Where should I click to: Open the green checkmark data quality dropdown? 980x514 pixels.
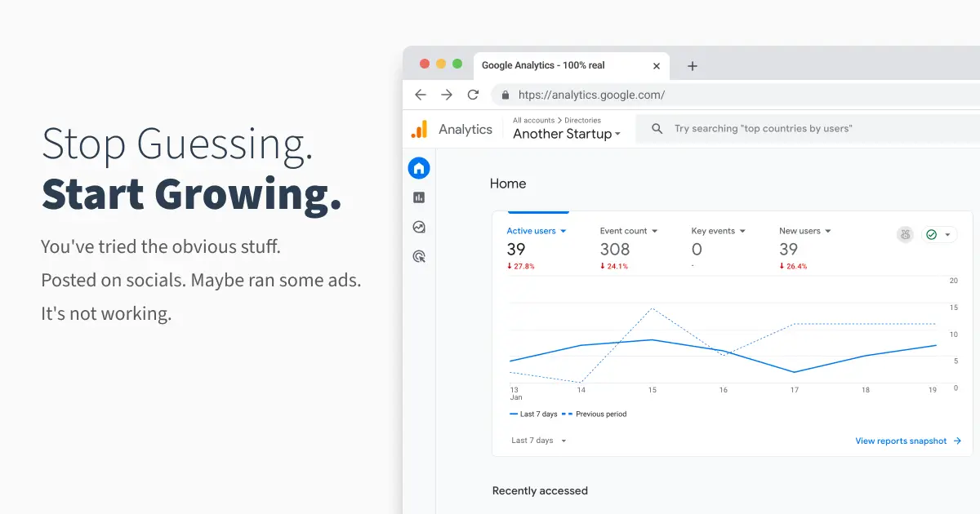(x=939, y=235)
